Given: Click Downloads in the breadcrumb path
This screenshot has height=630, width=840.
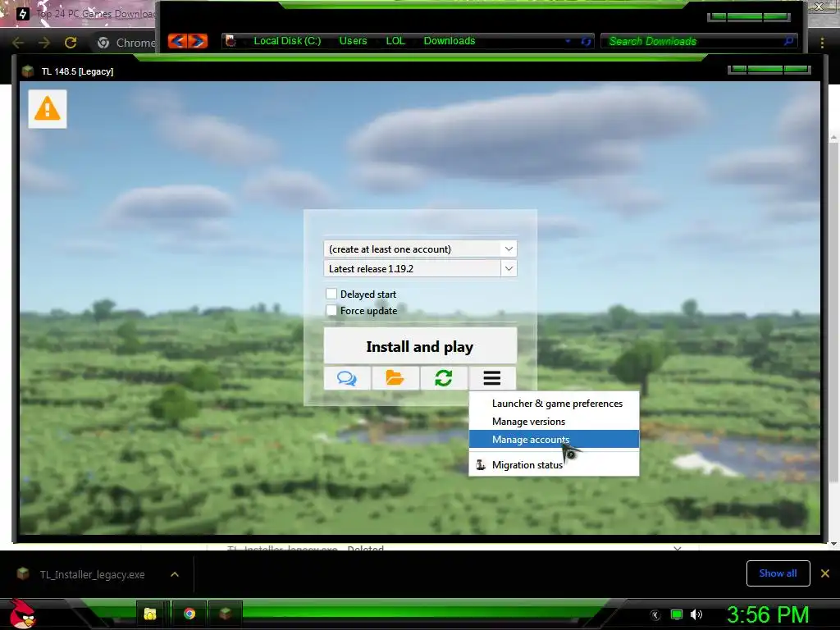Looking at the screenshot, I should pyautogui.click(x=450, y=41).
